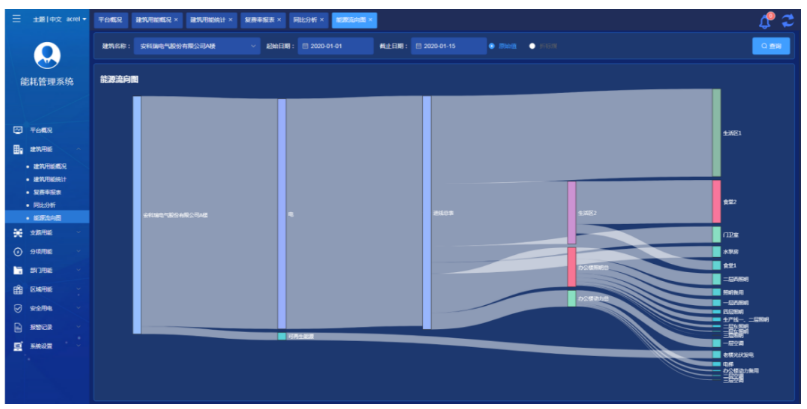Open 建筑用能概况 in the sidebar submenu

click(x=49, y=166)
